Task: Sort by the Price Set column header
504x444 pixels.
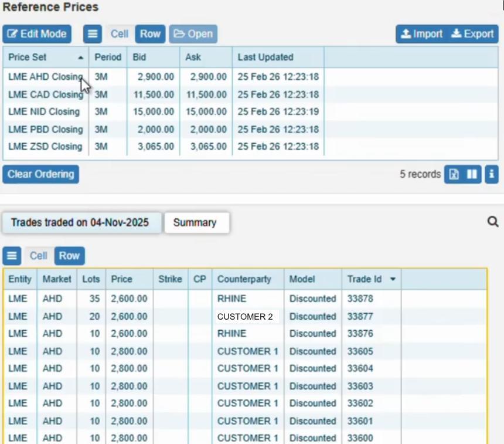Action: (x=46, y=57)
